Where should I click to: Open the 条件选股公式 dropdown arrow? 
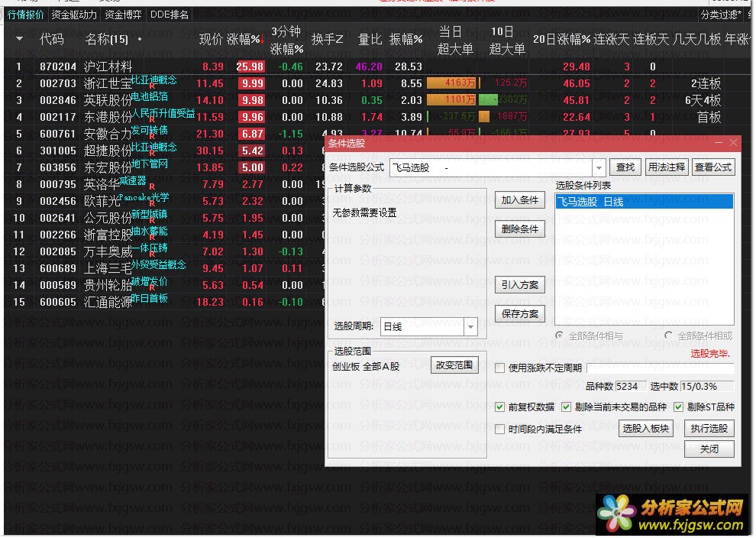[599, 168]
